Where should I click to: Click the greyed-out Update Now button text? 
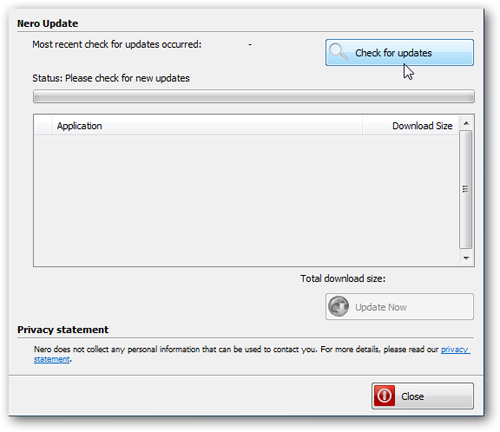[x=381, y=307]
